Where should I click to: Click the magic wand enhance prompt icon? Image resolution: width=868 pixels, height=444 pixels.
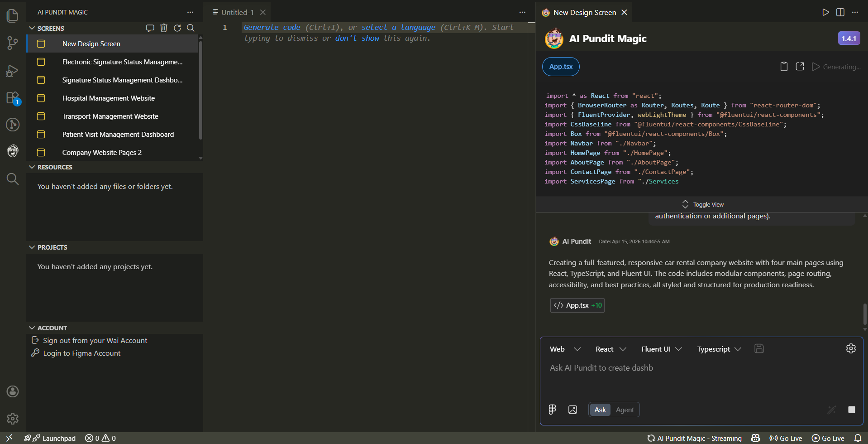832,410
